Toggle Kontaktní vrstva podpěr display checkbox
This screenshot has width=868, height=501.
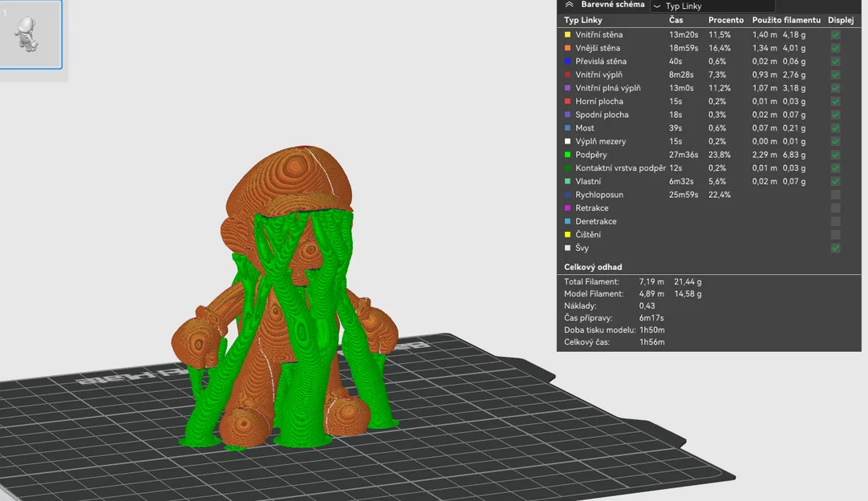tap(835, 168)
